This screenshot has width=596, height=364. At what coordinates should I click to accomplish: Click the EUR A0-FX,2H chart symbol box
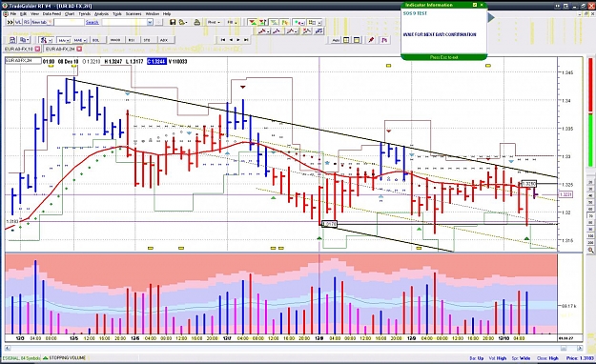[x=23, y=61]
